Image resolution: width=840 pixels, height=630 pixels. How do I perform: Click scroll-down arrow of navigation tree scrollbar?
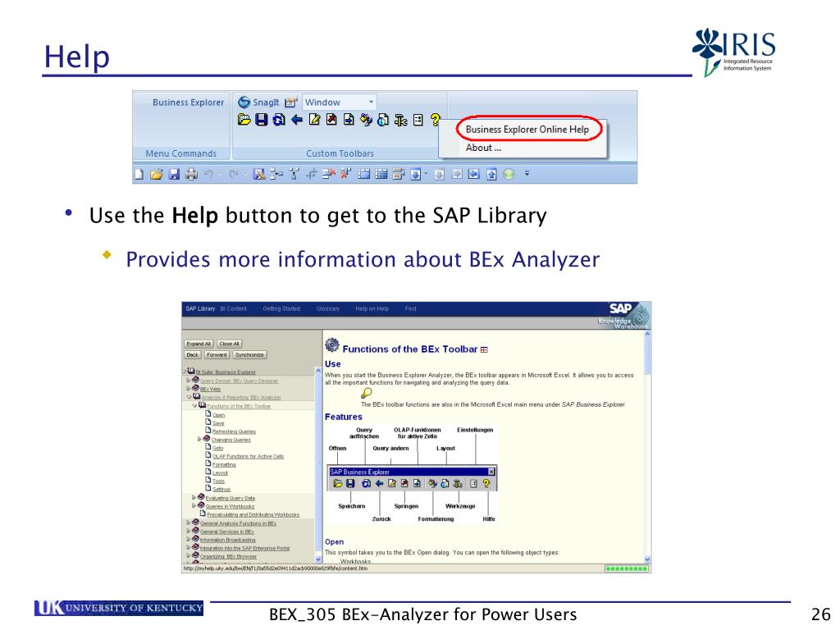coord(318,559)
